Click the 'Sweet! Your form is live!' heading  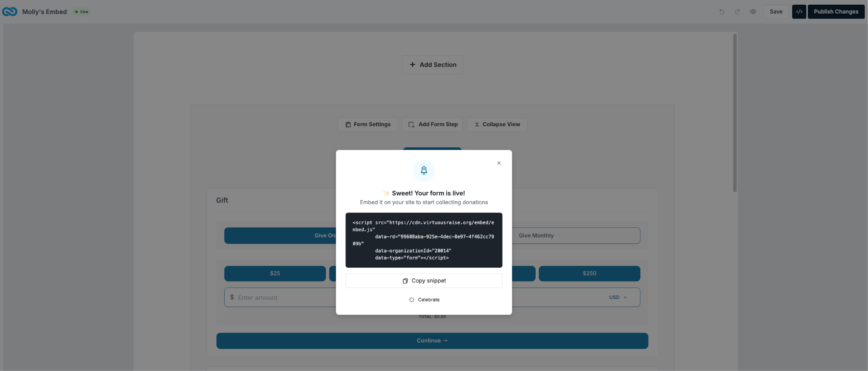[x=424, y=193]
